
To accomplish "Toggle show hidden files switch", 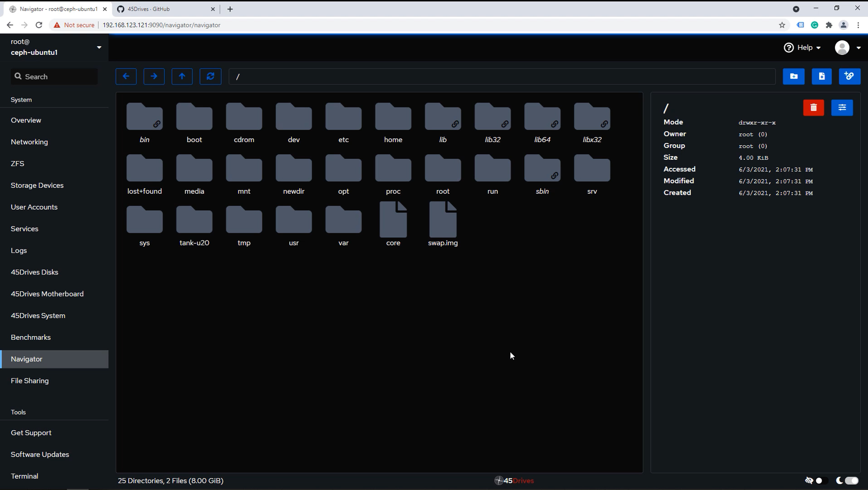I will (x=821, y=480).
